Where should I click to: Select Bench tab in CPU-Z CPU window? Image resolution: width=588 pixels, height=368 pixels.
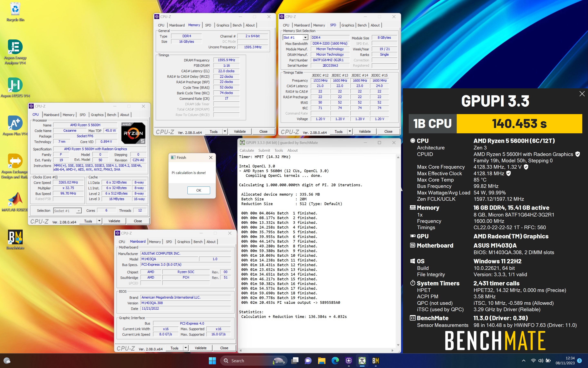(111, 115)
